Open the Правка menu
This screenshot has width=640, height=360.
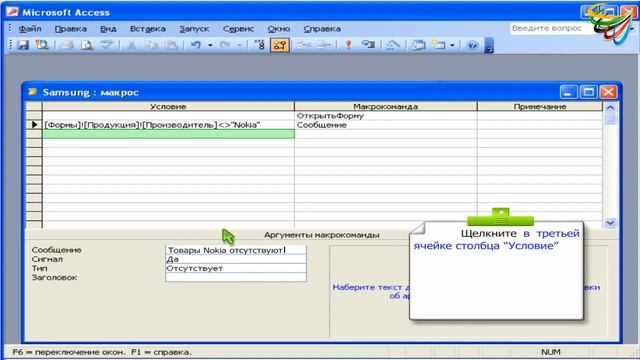coord(71,29)
